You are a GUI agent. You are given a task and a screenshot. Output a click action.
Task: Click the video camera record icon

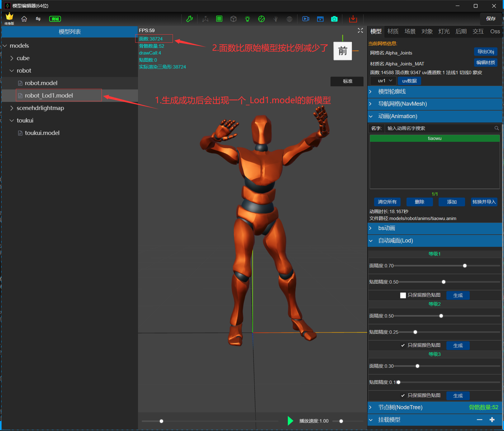306,19
